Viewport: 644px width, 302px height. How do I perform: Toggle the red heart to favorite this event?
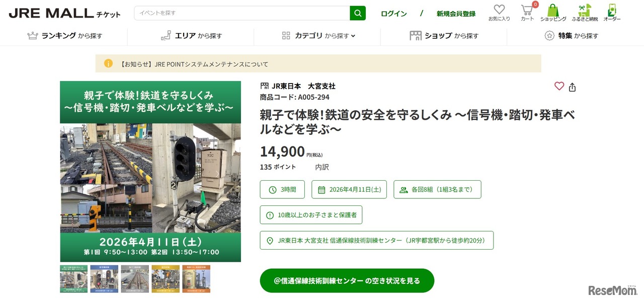(559, 86)
